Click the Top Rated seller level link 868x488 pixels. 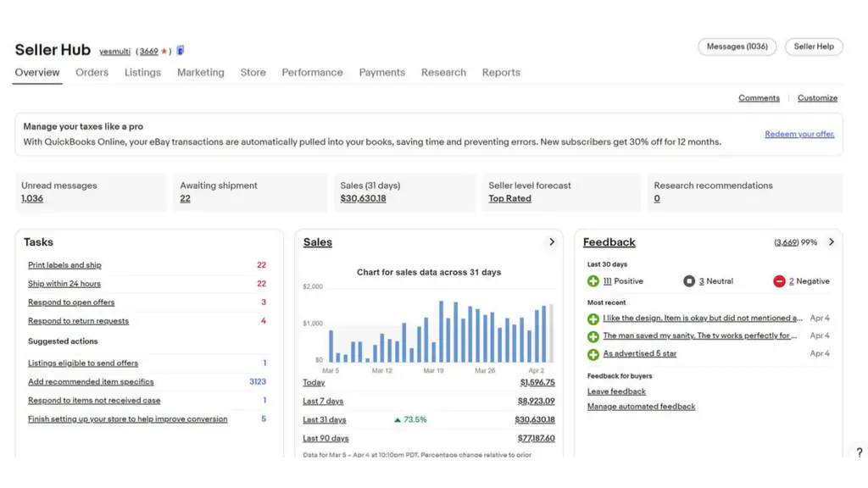(x=509, y=198)
